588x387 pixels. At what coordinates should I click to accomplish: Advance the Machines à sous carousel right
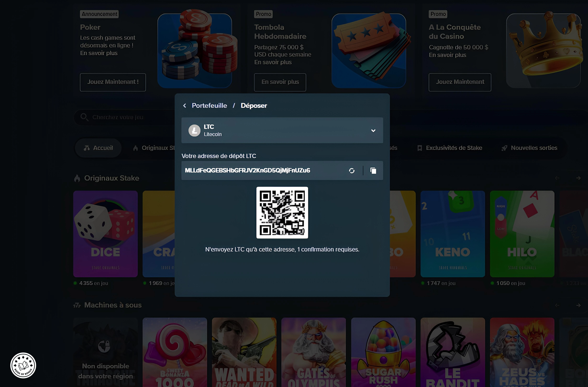click(x=578, y=305)
